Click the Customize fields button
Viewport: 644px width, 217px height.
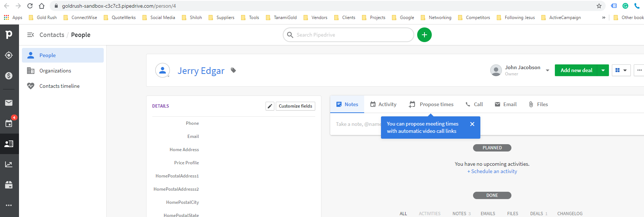pyautogui.click(x=295, y=106)
